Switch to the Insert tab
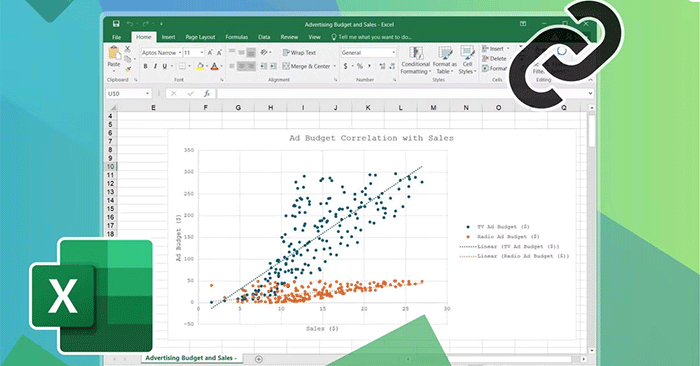 168,37
